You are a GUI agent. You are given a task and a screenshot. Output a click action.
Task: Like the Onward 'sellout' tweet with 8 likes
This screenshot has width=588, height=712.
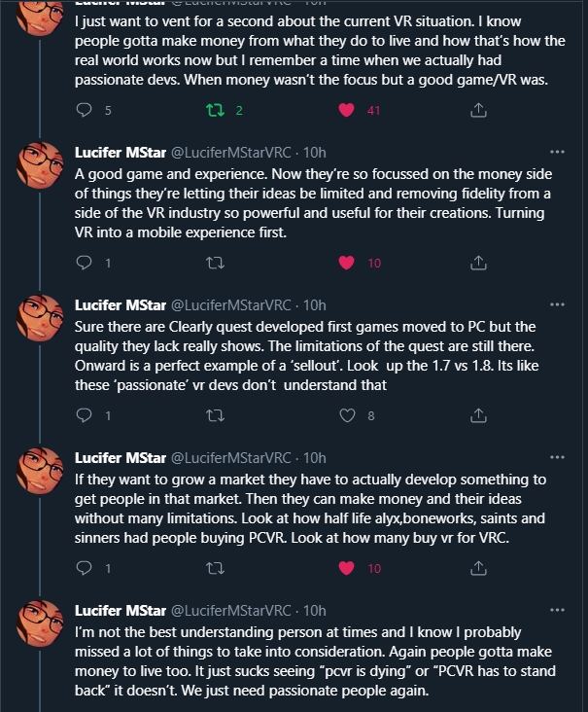point(346,415)
